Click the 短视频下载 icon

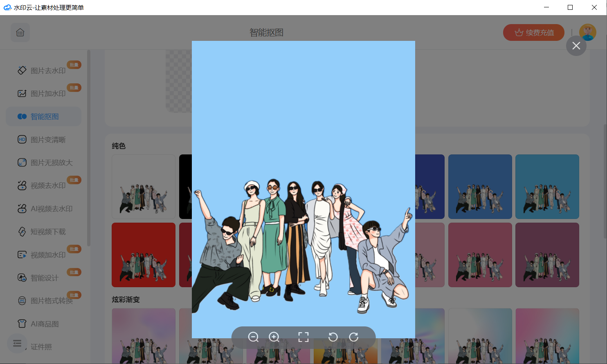22,232
